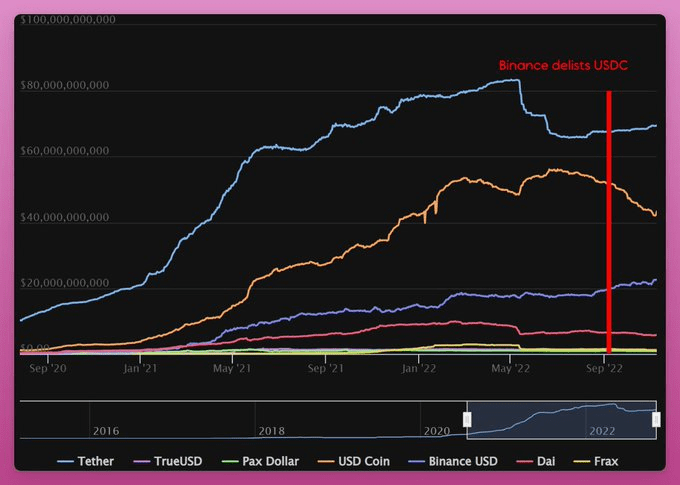Click the right navigator range handle
Image resolution: width=680 pixels, height=485 pixels.
[656, 420]
